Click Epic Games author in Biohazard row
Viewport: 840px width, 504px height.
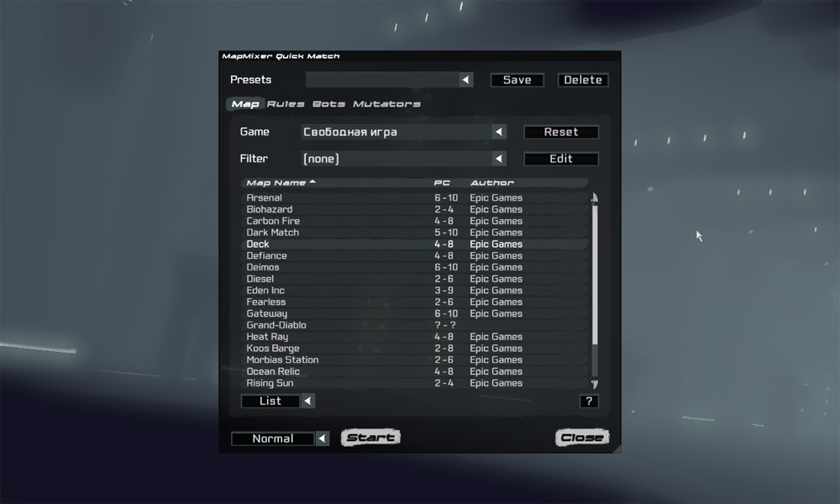click(x=496, y=209)
